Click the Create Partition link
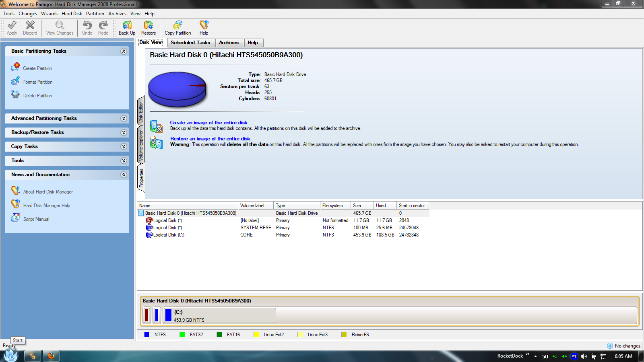Viewport: 644px width, 362px height. pos(37,68)
